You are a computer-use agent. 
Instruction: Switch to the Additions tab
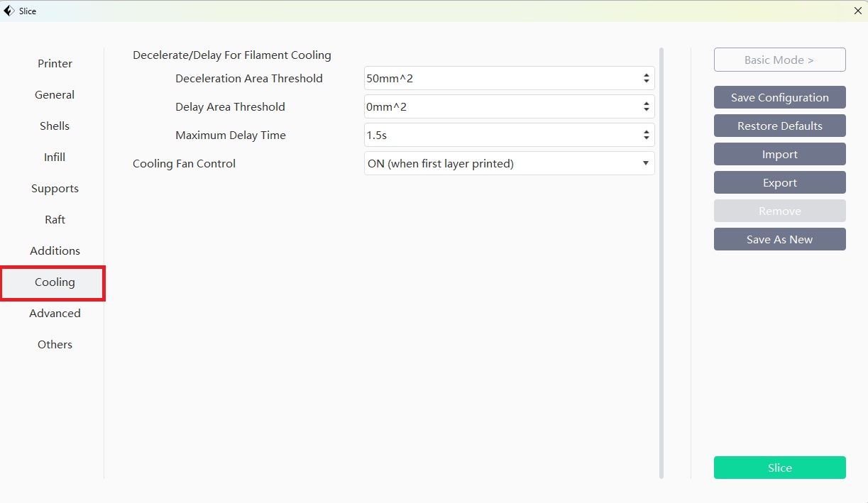[55, 251]
